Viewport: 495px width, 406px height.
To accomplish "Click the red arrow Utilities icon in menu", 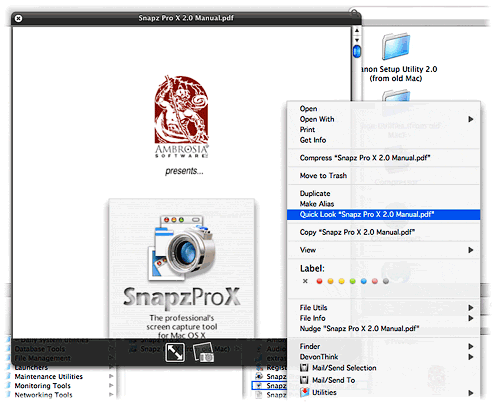I will tap(304, 392).
